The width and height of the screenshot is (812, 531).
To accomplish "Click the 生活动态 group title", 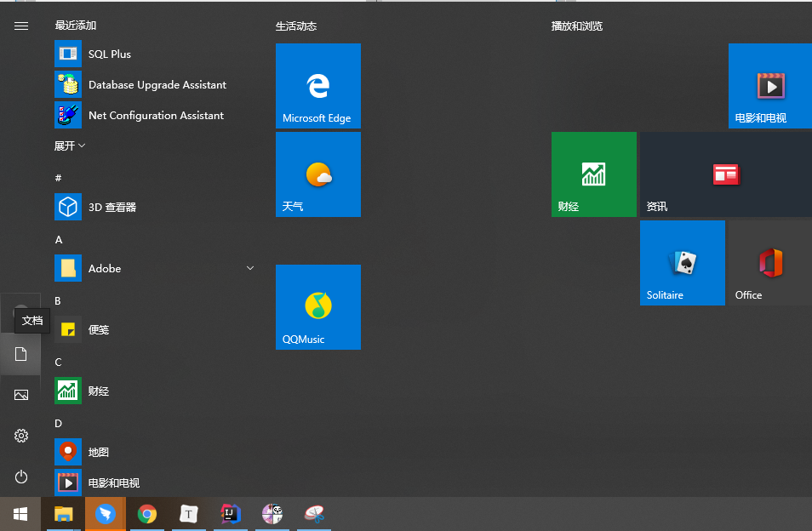I will click(x=295, y=26).
